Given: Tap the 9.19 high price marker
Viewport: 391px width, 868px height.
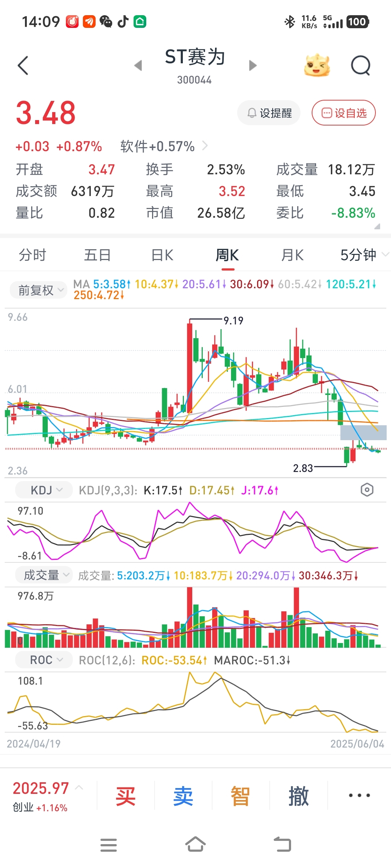Looking at the screenshot, I should (x=234, y=321).
